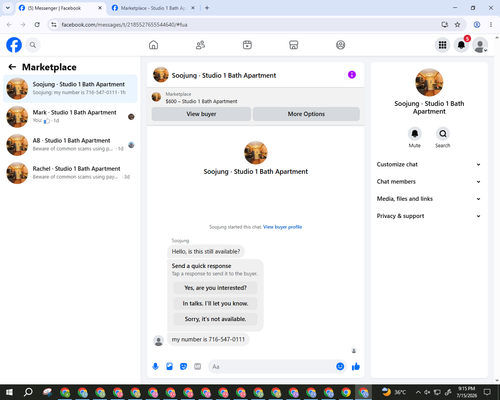Image resolution: width=500 pixels, height=400 pixels.
Task: Open the Marketplace storefront icon
Action: 294,45
